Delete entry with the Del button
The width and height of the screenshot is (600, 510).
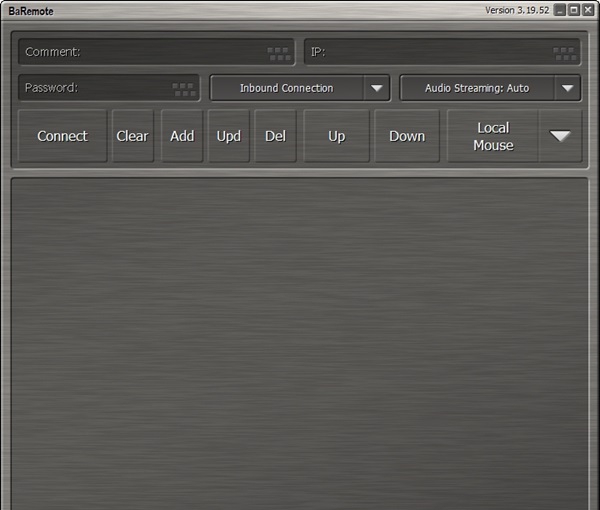click(x=276, y=136)
